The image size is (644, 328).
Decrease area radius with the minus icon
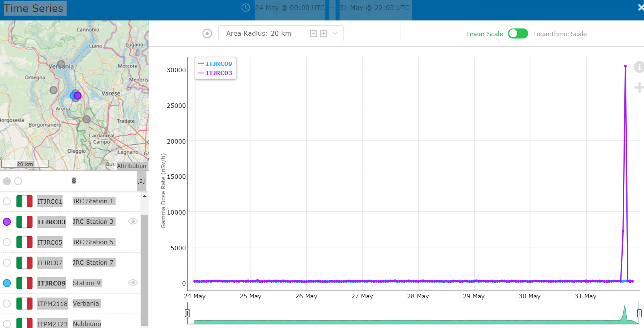(x=314, y=34)
